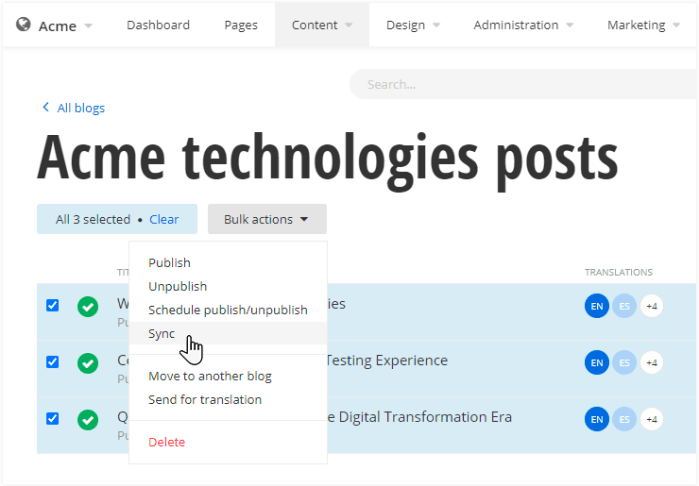Select the EN translation badge in first row

point(596,307)
